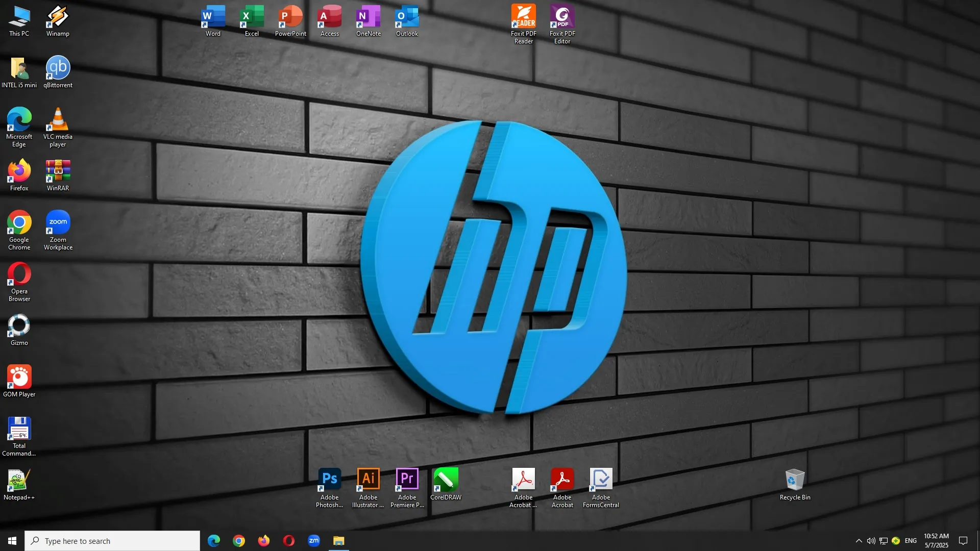Open Zoom from the taskbar
Viewport: 980px width, 551px height.
click(x=314, y=541)
